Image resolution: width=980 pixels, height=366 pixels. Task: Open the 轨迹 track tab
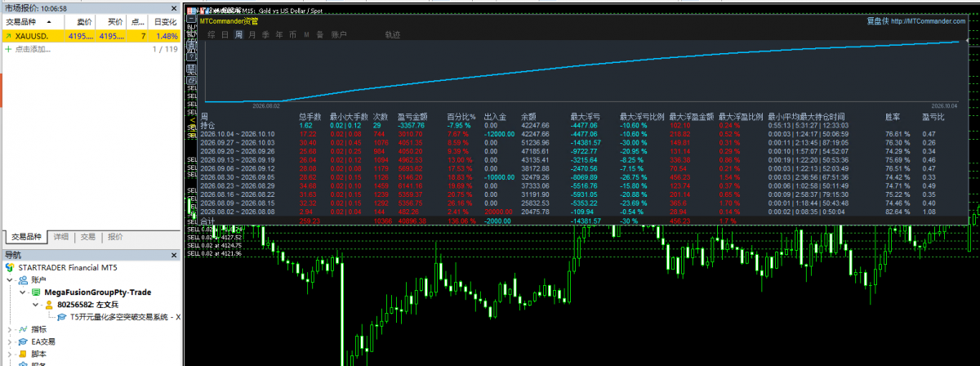pyautogui.click(x=393, y=34)
